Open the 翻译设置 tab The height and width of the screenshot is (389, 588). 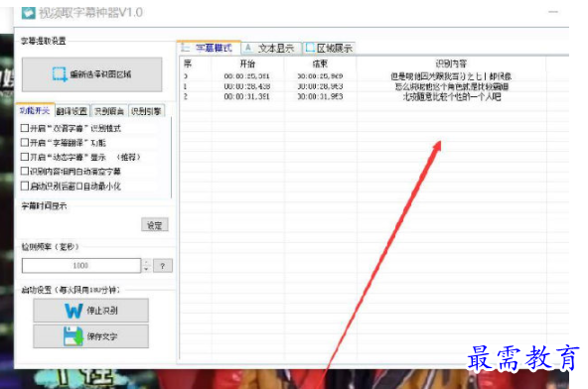72,111
